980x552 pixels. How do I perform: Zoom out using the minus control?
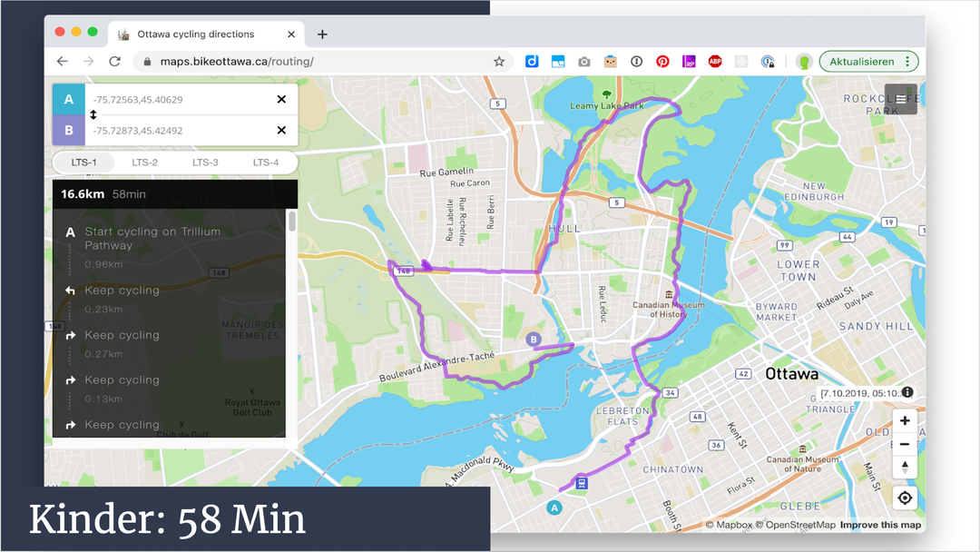(x=904, y=443)
